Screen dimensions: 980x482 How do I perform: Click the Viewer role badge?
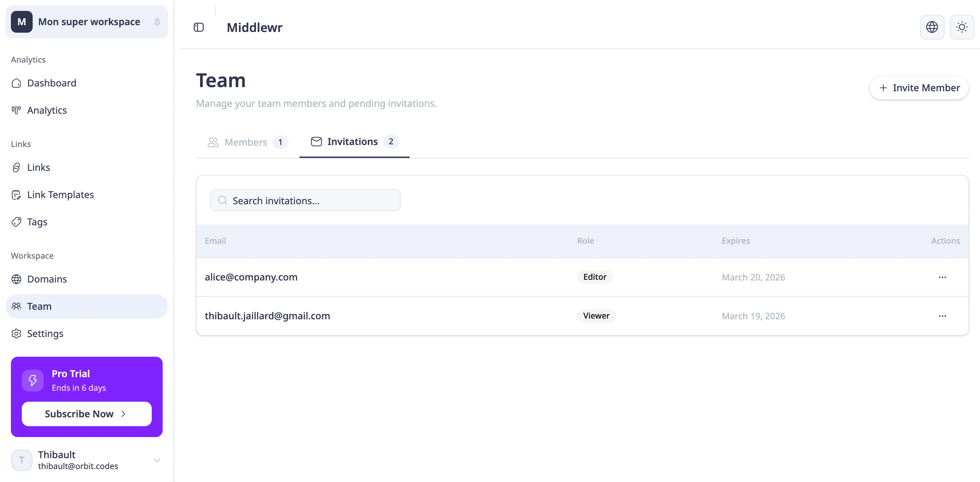point(596,316)
